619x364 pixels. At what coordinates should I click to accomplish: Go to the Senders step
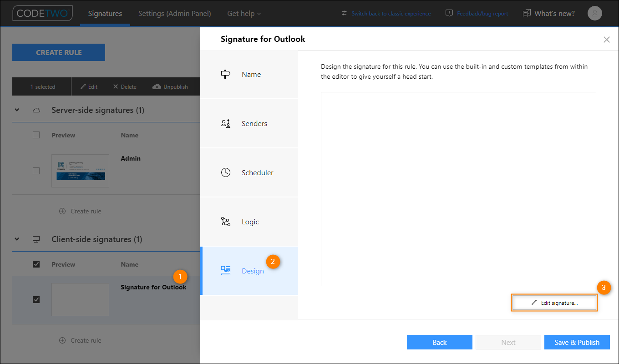(249, 123)
